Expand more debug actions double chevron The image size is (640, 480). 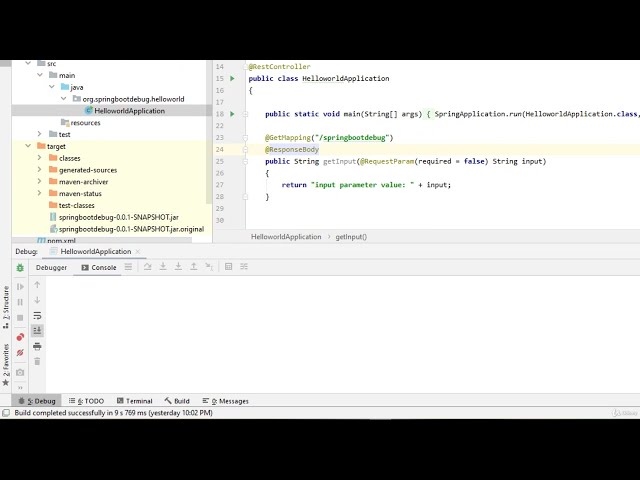tap(20, 388)
